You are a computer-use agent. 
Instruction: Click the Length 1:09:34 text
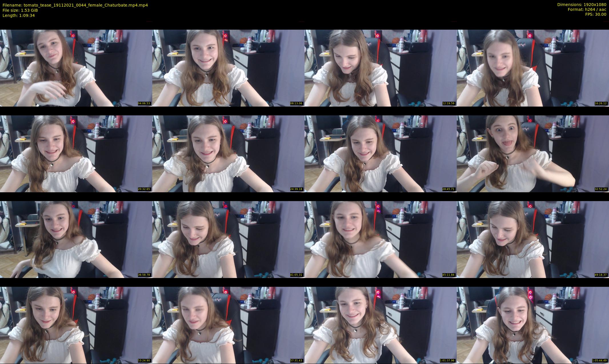(19, 15)
